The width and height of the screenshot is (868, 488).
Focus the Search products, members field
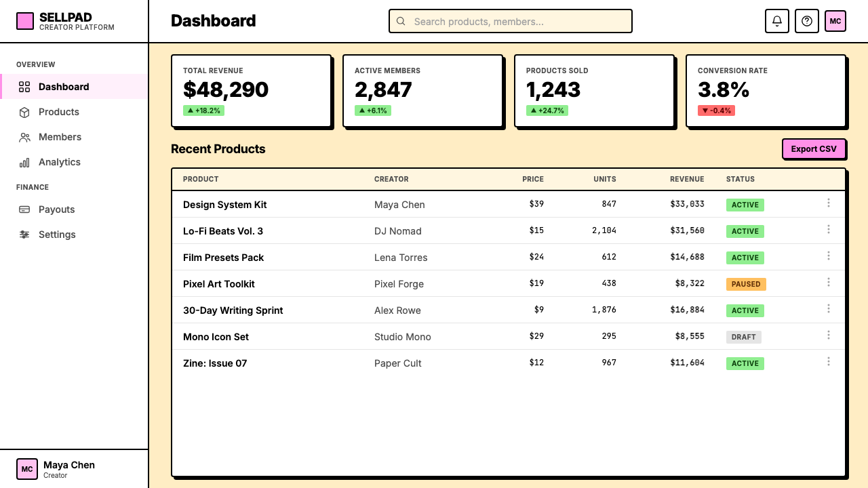click(511, 21)
